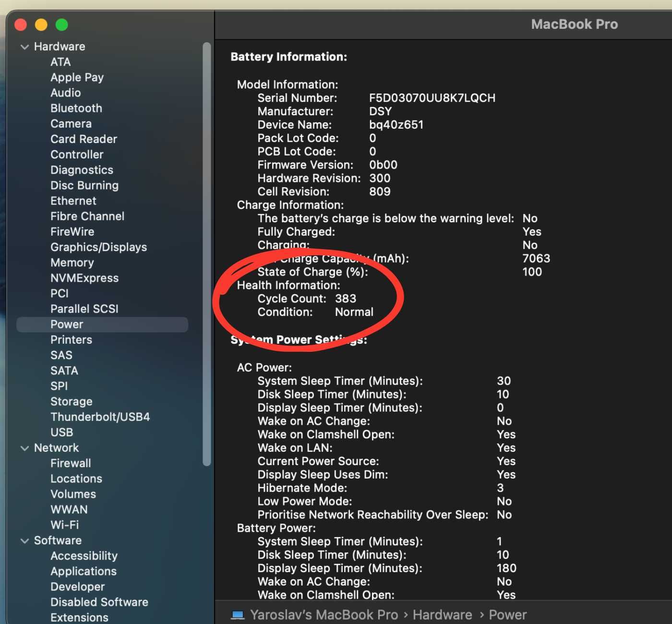This screenshot has width=672, height=624.
Task: Click Yaroslav's MacBook Pro in path bar
Action: click(x=324, y=615)
